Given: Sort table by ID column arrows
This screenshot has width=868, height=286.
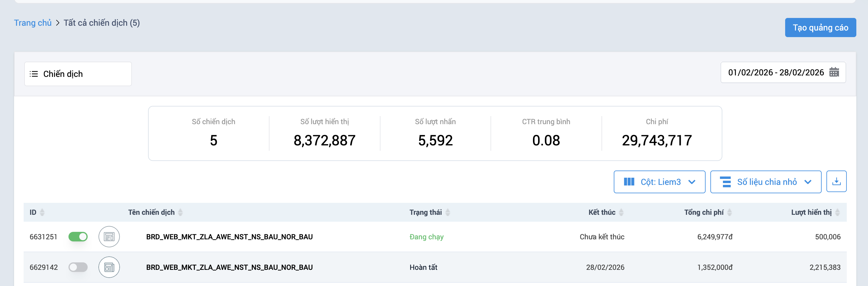Looking at the screenshot, I should tap(42, 212).
